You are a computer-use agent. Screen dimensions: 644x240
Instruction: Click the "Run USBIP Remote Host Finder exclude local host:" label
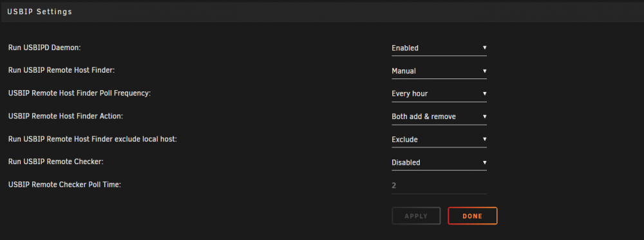coord(92,139)
